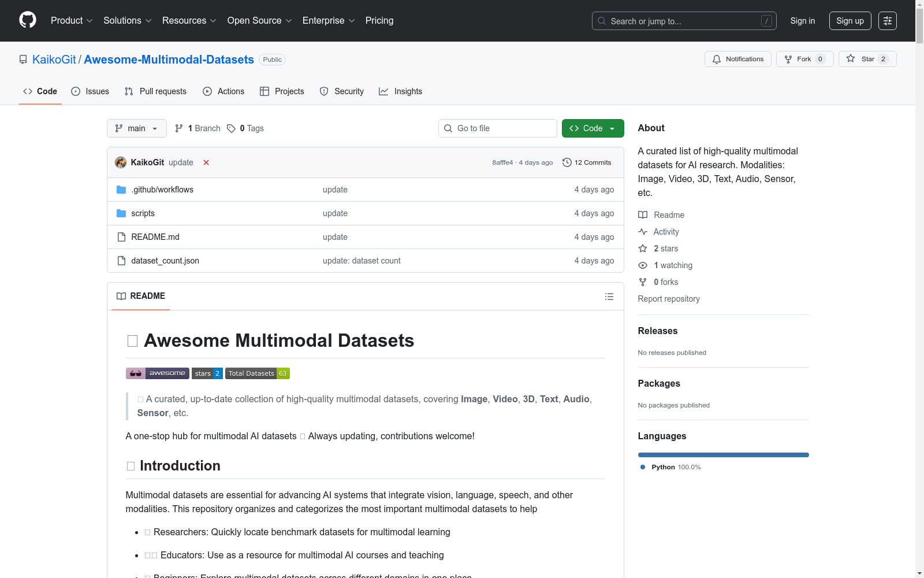
Task: Click Report repository link
Action: coord(669,299)
